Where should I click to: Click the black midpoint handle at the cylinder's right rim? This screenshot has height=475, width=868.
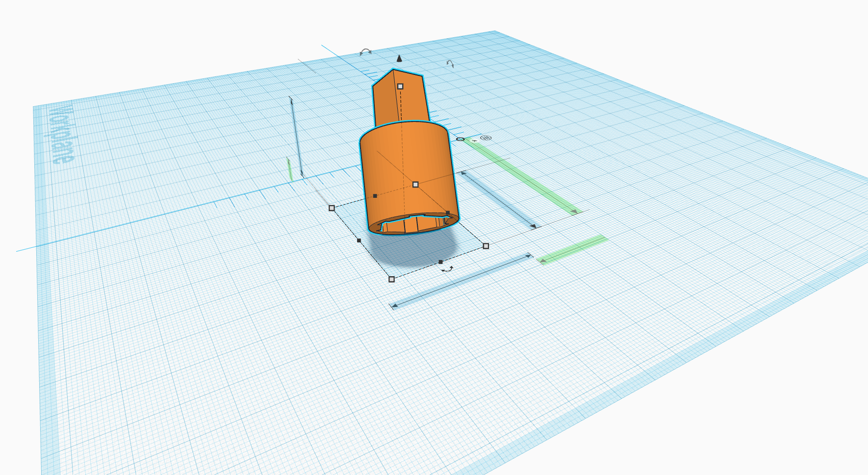point(448,213)
